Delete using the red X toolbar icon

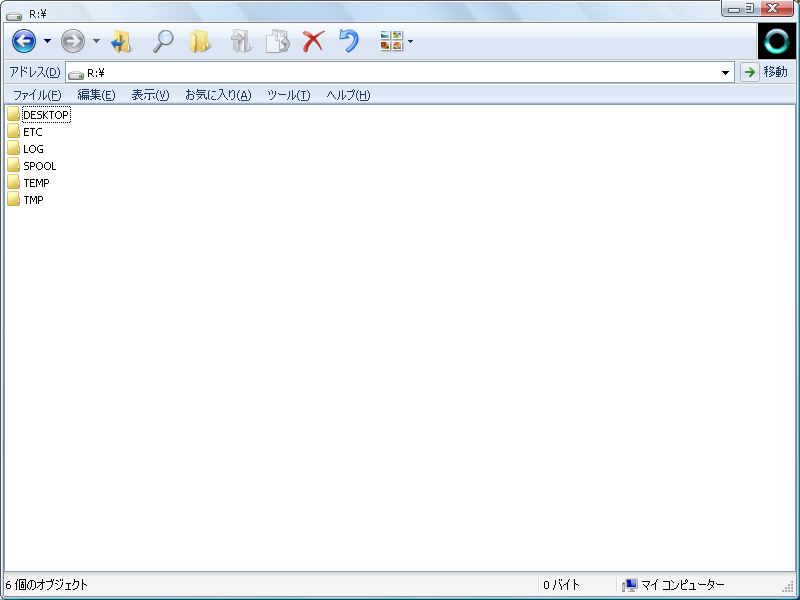pos(313,41)
